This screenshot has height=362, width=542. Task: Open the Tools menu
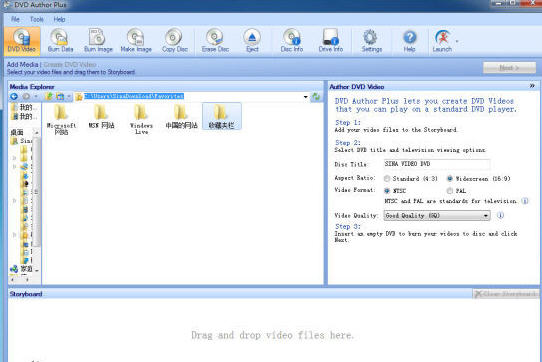(37, 19)
